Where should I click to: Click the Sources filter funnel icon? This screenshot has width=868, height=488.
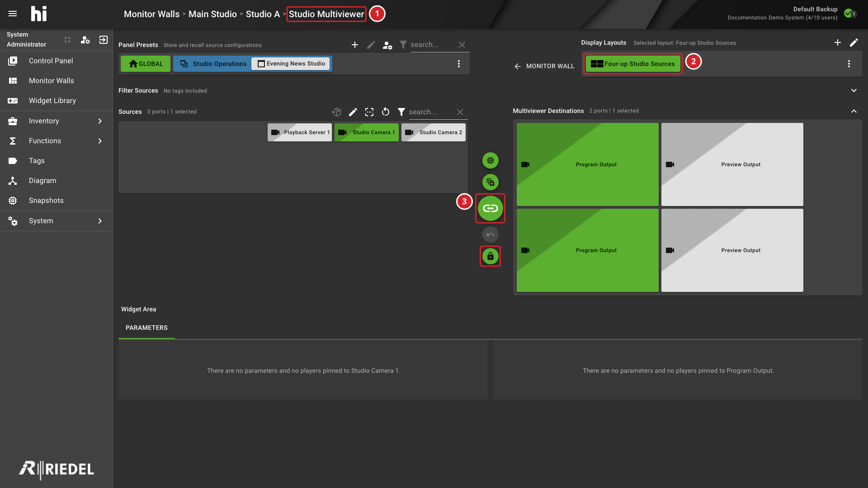401,112
